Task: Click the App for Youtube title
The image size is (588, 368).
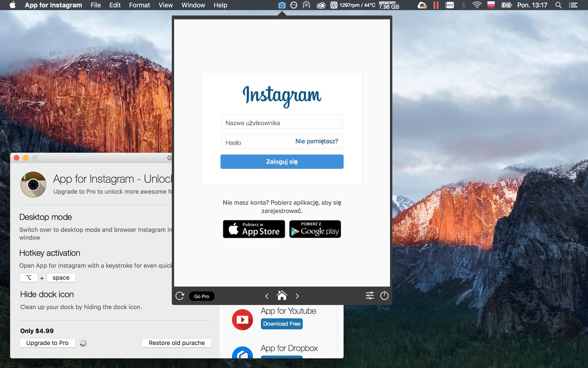Action: pyautogui.click(x=288, y=311)
